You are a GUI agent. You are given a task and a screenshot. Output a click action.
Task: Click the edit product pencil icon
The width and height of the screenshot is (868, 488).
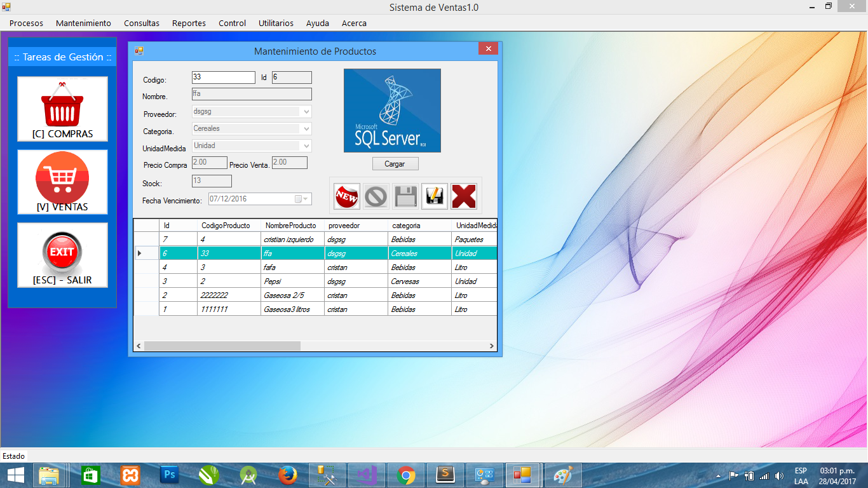[x=435, y=196]
